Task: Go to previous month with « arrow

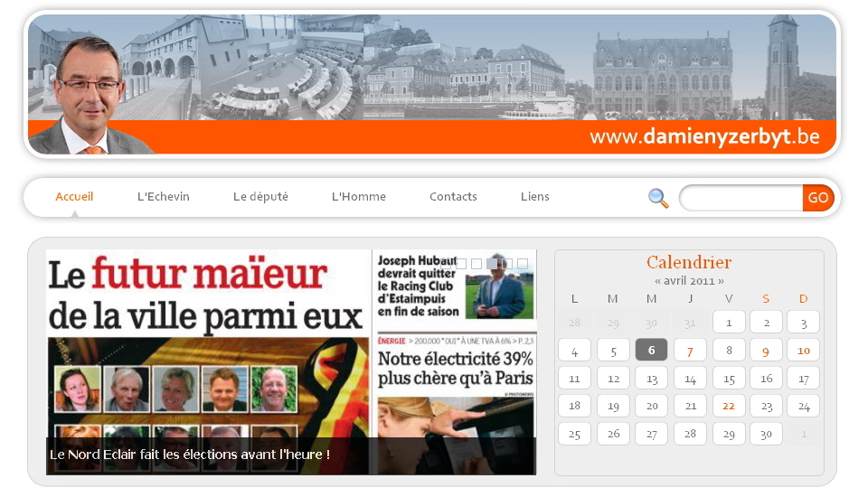Action: [x=656, y=281]
